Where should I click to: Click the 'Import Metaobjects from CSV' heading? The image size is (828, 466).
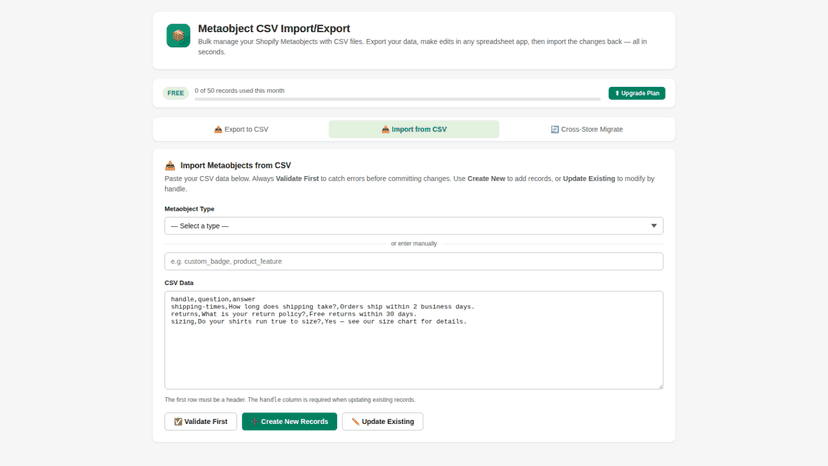tap(236, 165)
